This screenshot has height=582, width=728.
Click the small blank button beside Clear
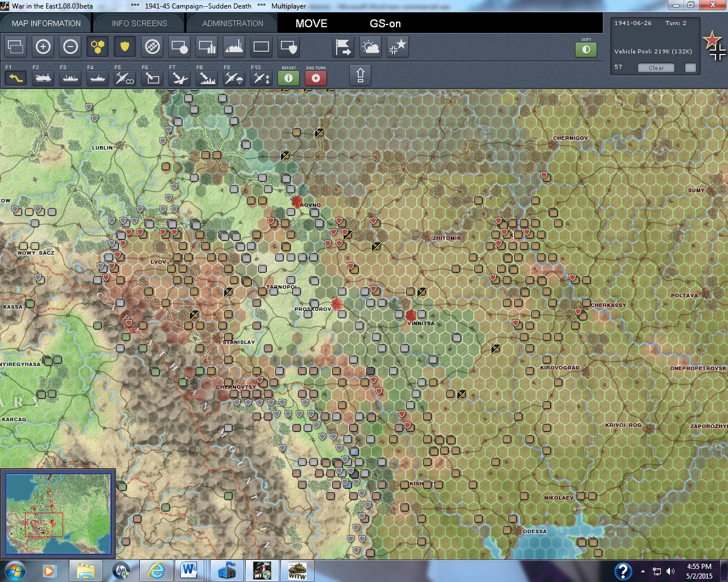[x=690, y=68]
